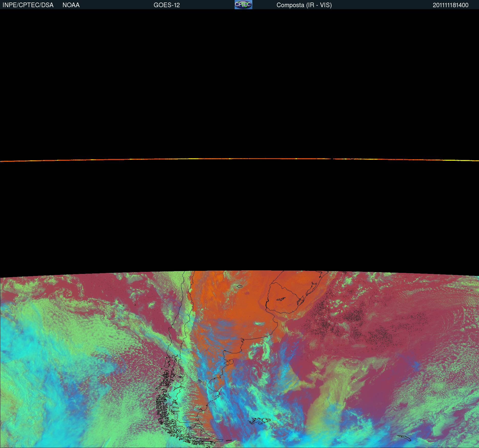Click the CPTEC logo in the header

243,5
